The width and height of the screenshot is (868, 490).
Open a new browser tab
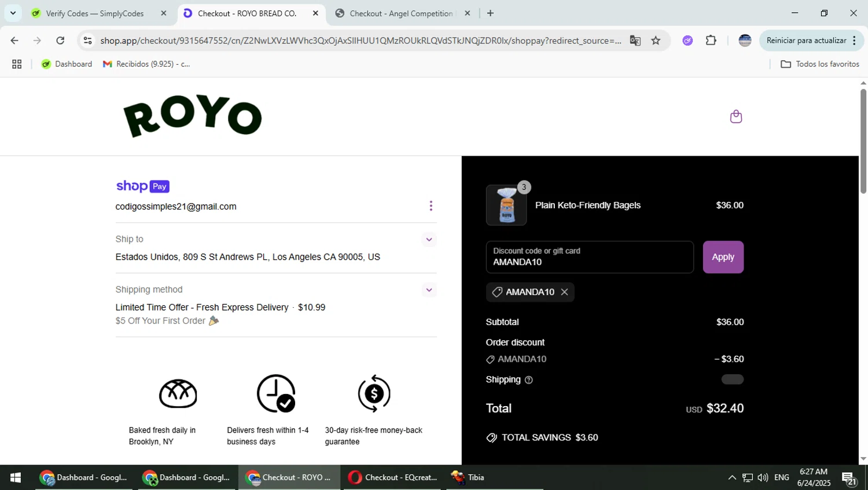tap(490, 13)
